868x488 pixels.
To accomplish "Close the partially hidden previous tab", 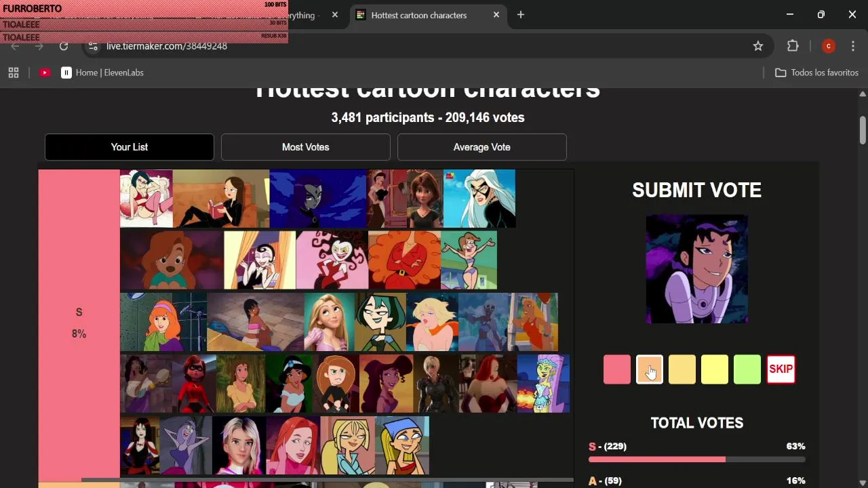I will coord(335,15).
